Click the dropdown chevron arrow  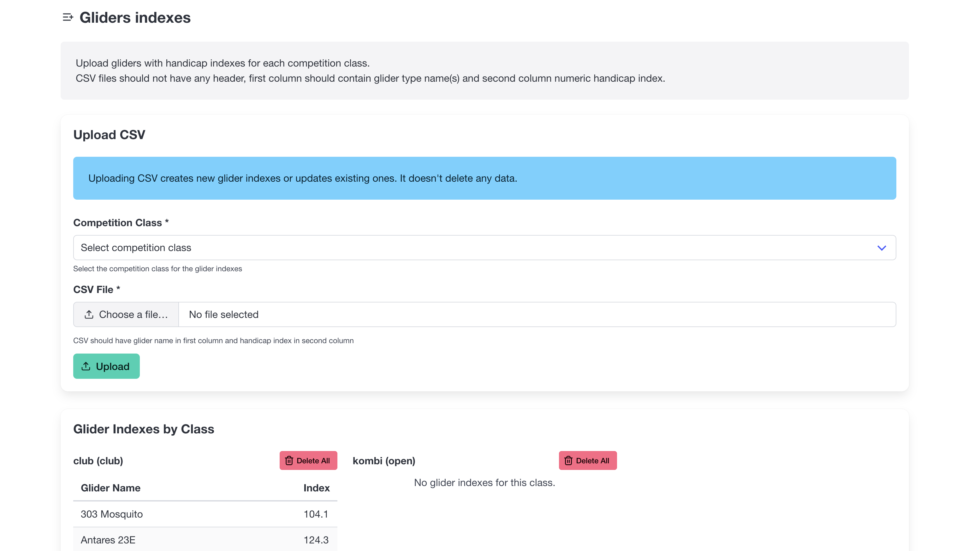(882, 248)
